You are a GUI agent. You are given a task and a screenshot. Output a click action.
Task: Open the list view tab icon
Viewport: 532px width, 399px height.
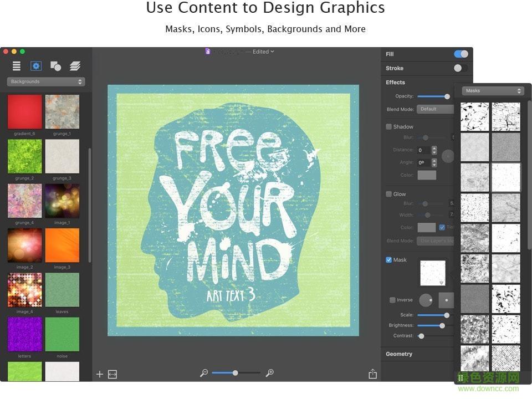(x=17, y=66)
